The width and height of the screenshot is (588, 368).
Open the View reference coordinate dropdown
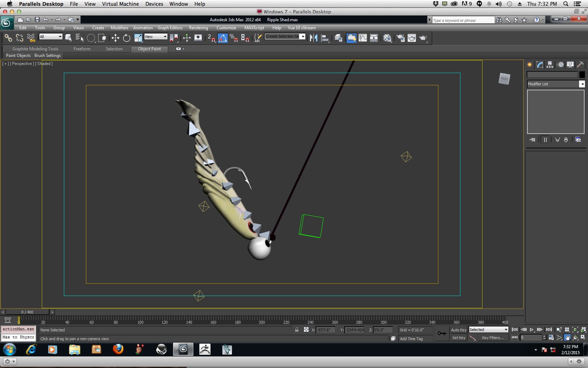(x=156, y=36)
